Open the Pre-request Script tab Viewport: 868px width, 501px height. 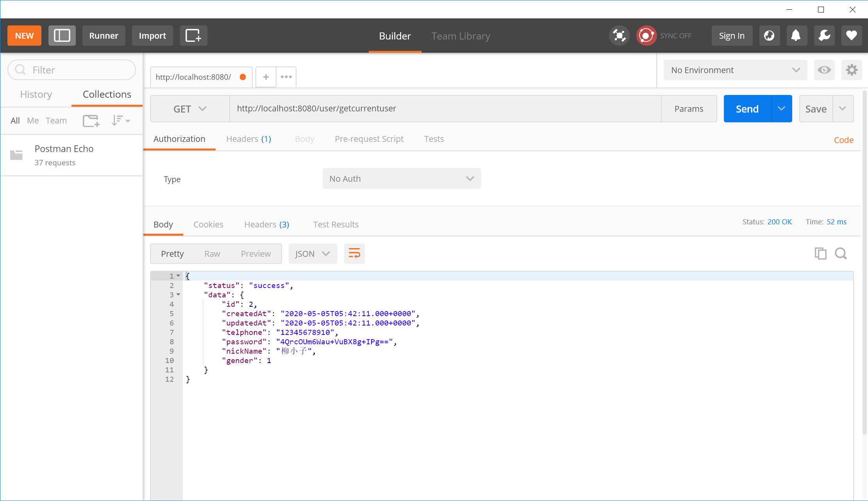(x=369, y=139)
